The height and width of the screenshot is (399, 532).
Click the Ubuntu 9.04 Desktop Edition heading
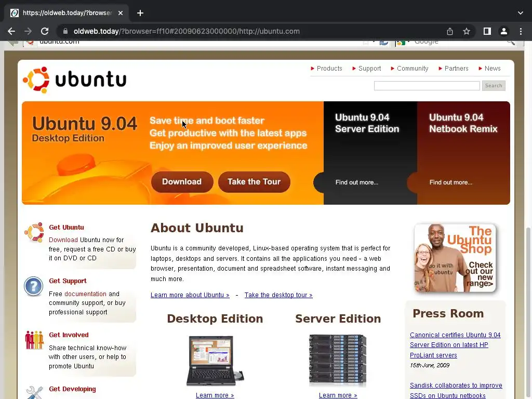click(x=85, y=129)
